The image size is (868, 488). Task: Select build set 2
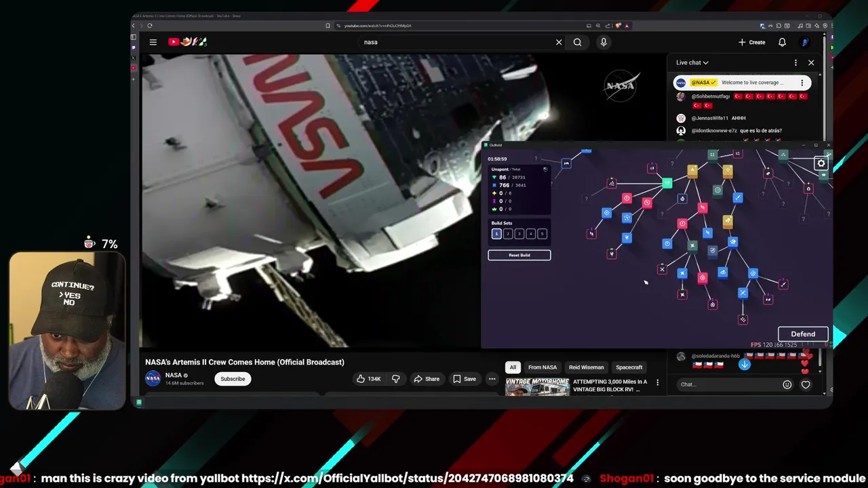click(508, 234)
